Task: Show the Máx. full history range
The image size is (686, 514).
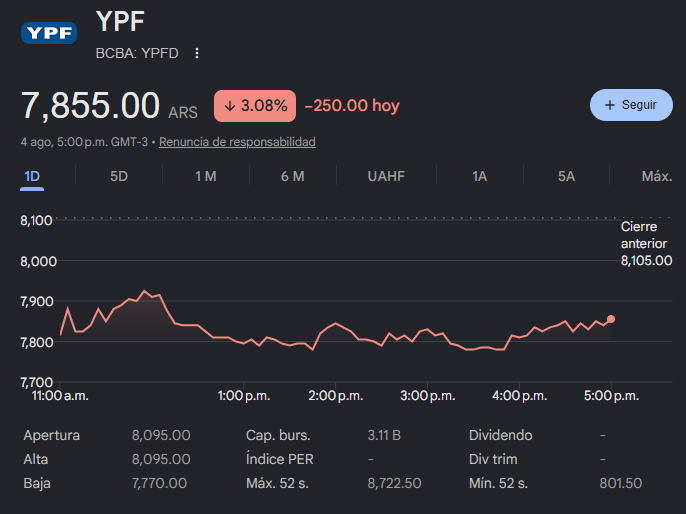Action: point(657,176)
